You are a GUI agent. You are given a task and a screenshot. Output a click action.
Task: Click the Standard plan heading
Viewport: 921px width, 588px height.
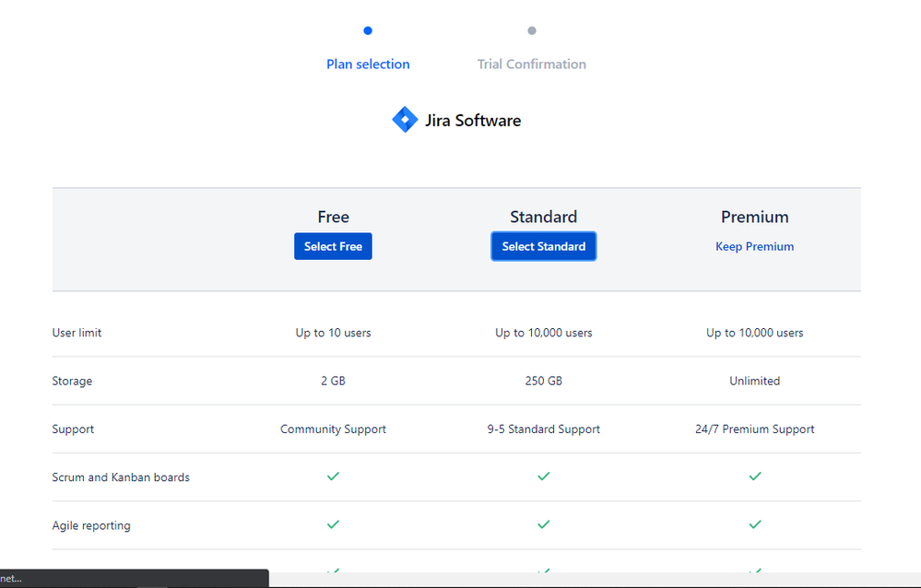[x=544, y=217]
